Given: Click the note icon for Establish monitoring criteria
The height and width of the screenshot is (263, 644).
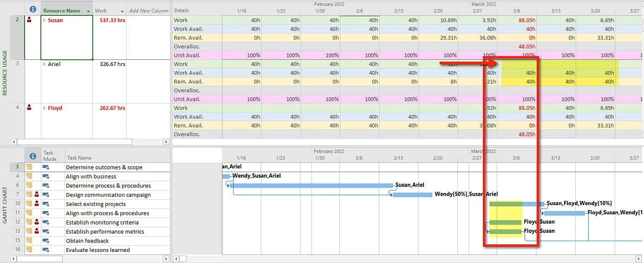Looking at the screenshot, I should 29,222.
